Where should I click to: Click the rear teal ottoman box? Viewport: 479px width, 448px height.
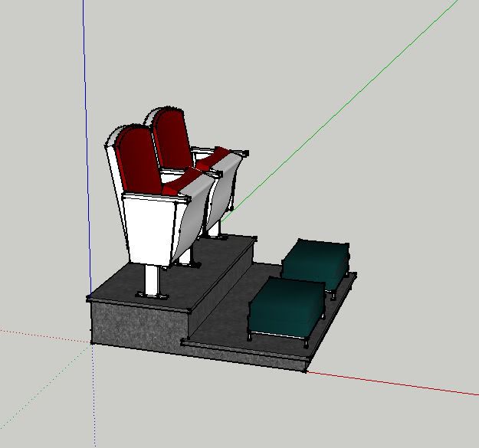317,263
